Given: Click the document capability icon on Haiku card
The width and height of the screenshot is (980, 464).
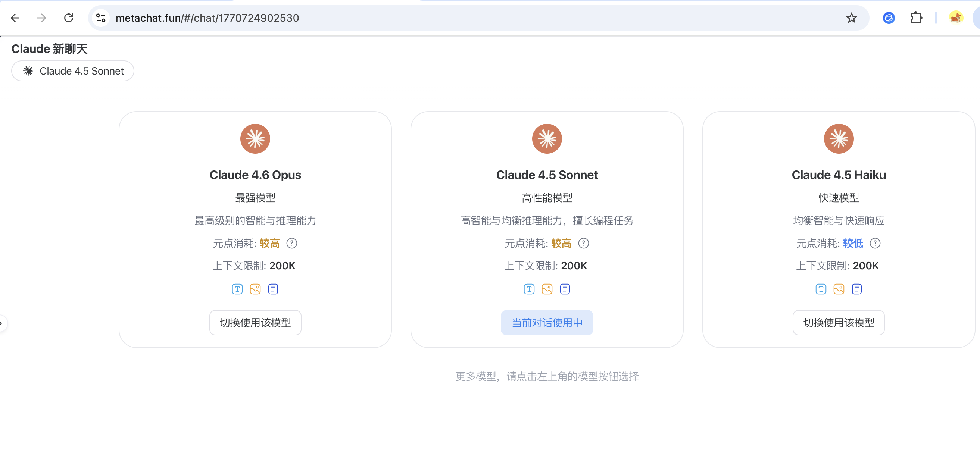Looking at the screenshot, I should (856, 289).
